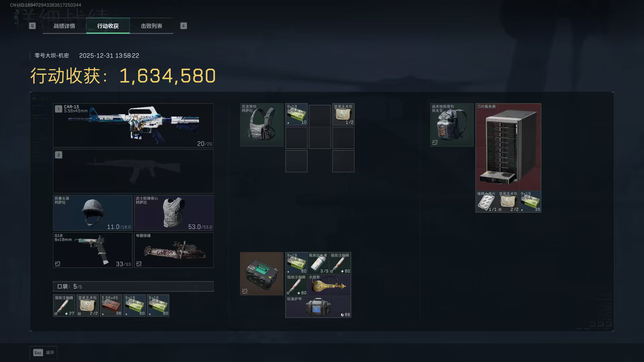Screen dimensions: 644x362
Task: Click the E key next-tab button
Action: click(183, 26)
